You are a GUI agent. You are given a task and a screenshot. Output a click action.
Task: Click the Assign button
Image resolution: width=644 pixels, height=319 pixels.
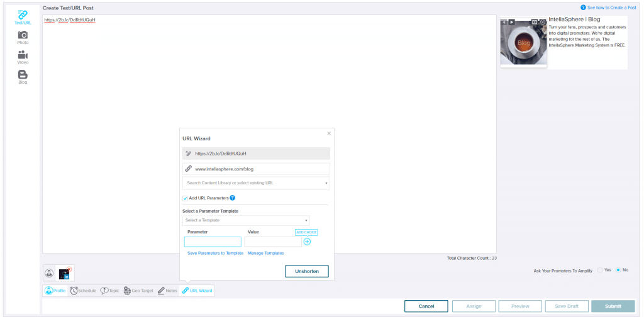[x=474, y=306]
